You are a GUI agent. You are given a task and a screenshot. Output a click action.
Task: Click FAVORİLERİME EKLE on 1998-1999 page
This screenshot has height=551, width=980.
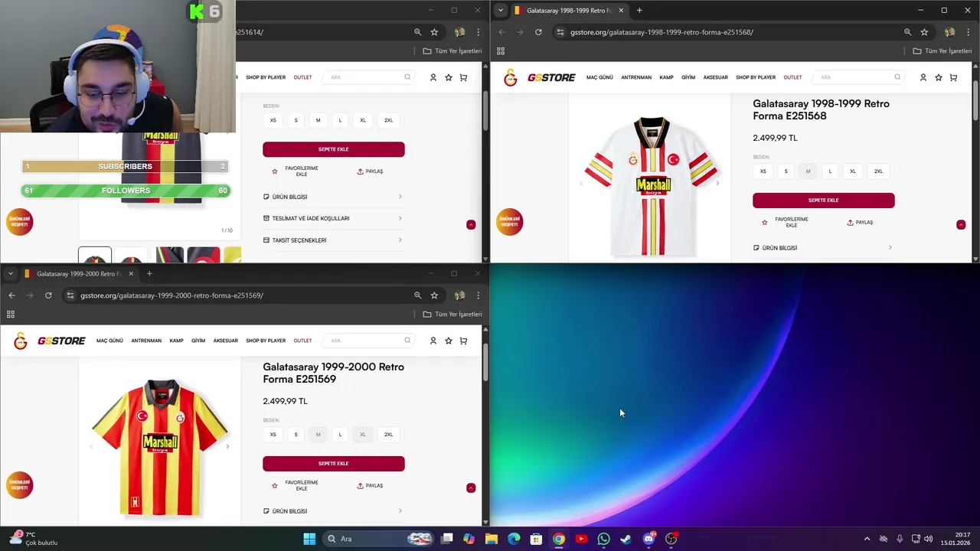(x=786, y=223)
